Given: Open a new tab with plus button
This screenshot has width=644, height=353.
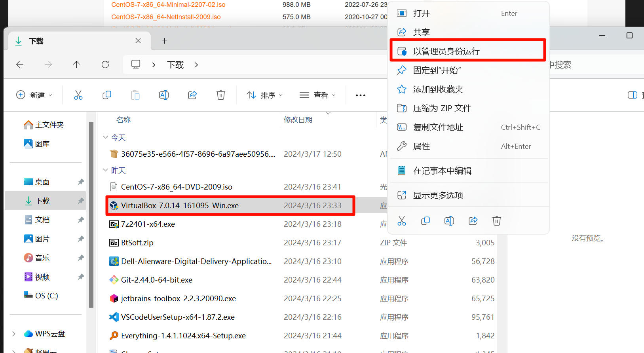Looking at the screenshot, I should pyautogui.click(x=164, y=41).
